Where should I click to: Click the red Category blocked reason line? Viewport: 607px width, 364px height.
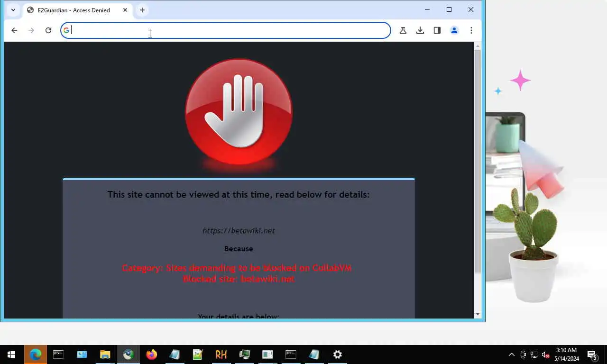[237, 268]
